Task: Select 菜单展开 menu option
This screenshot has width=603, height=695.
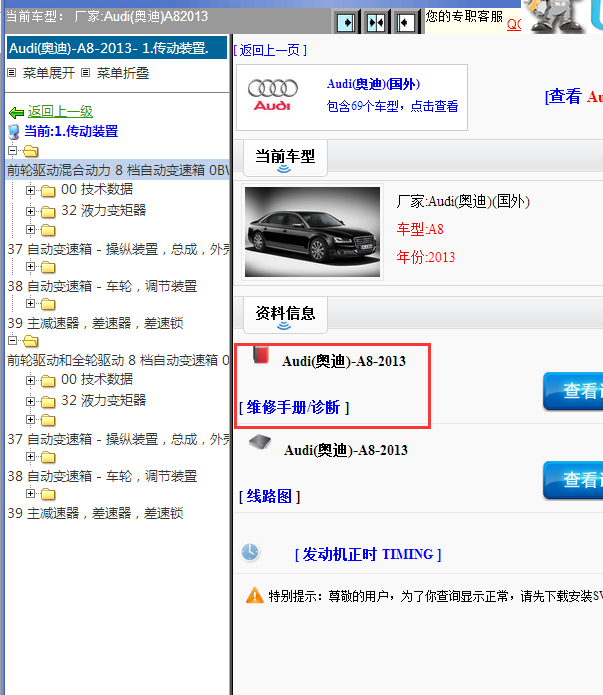Action: pos(49,73)
